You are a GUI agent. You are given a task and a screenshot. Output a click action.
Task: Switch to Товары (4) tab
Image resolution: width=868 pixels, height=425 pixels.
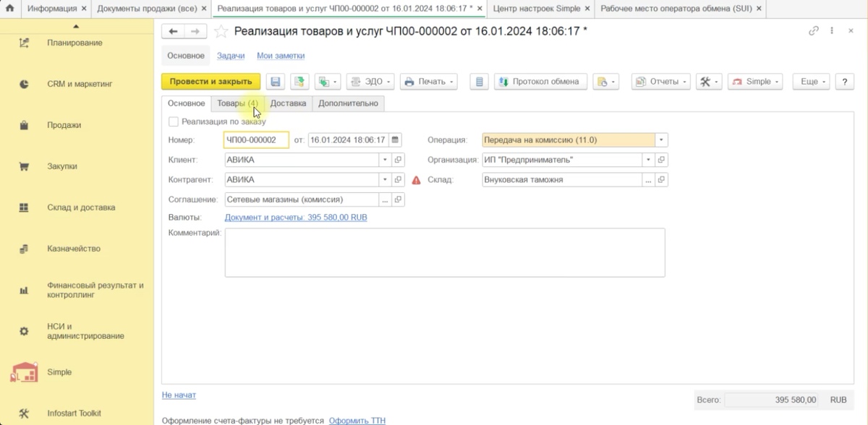(238, 103)
